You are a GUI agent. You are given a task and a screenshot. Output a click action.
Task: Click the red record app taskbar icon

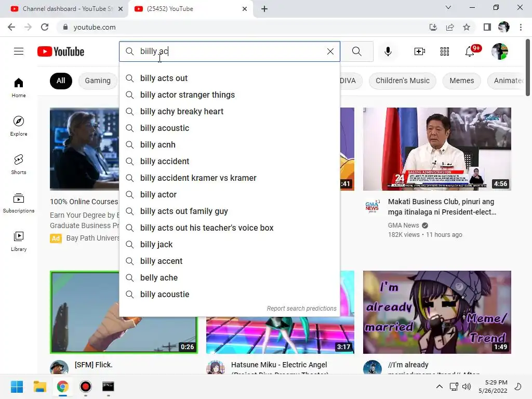[86, 387]
